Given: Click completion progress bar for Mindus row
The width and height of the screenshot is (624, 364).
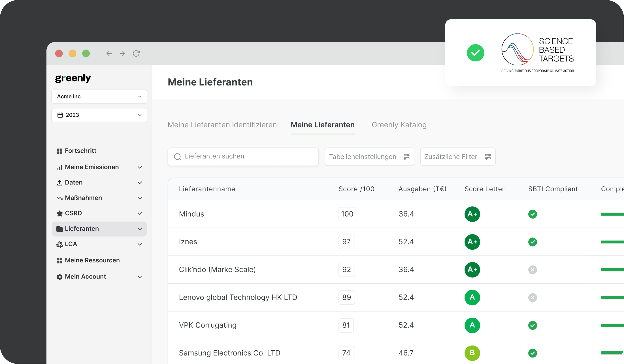Looking at the screenshot, I should click(x=612, y=214).
